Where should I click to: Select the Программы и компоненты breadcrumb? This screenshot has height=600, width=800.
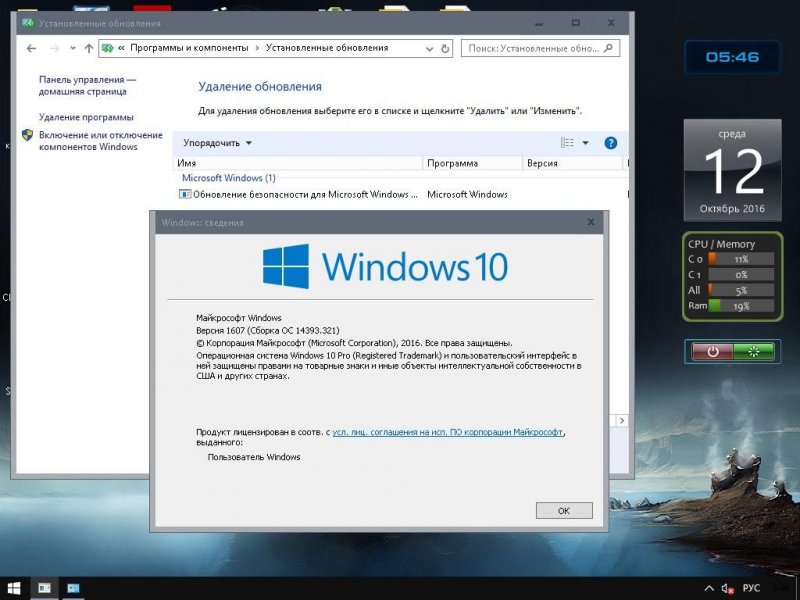(189, 48)
